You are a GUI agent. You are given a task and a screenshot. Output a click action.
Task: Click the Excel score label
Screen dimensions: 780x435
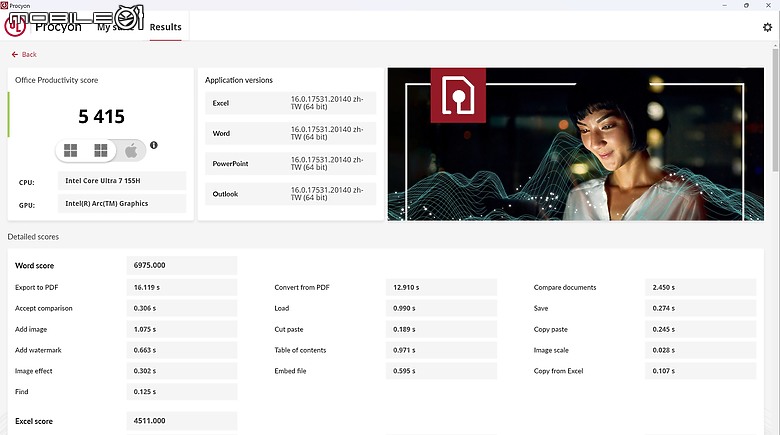pyautogui.click(x=34, y=421)
